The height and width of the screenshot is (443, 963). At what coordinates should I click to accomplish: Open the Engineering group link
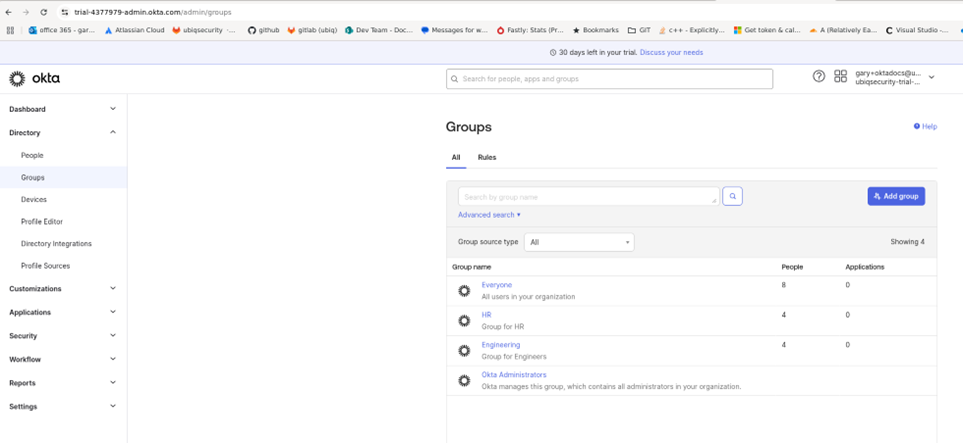(501, 345)
